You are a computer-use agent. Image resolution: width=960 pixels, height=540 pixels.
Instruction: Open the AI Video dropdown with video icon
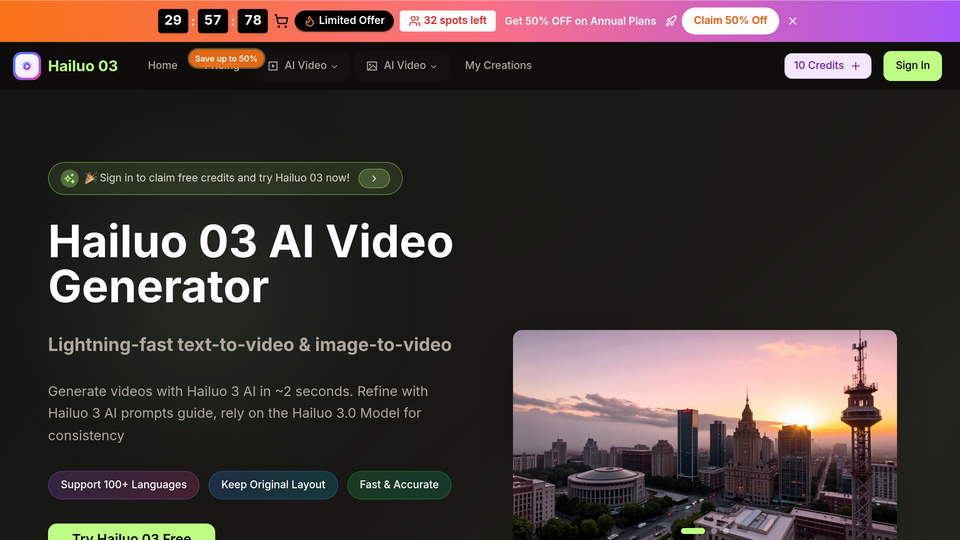(303, 66)
